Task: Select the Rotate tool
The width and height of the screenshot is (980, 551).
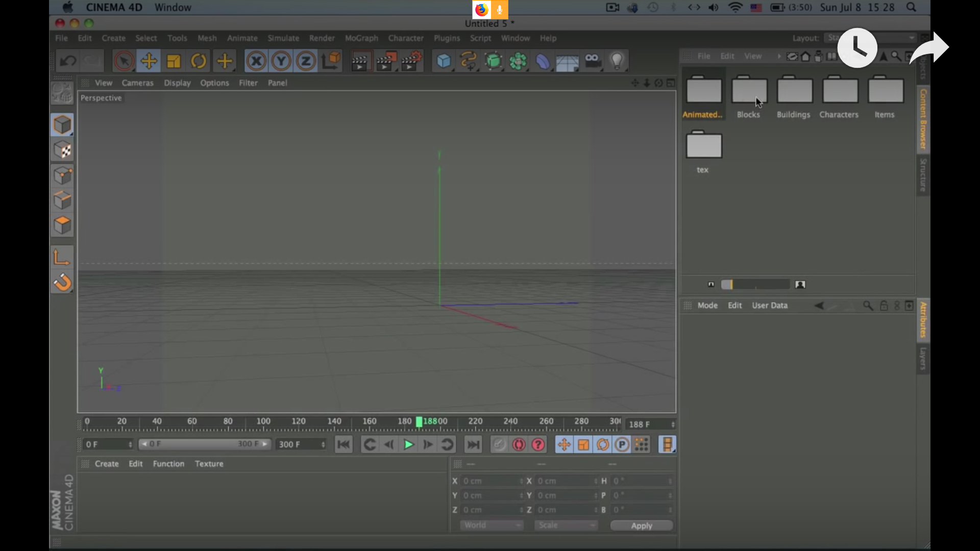Action: click(x=199, y=61)
